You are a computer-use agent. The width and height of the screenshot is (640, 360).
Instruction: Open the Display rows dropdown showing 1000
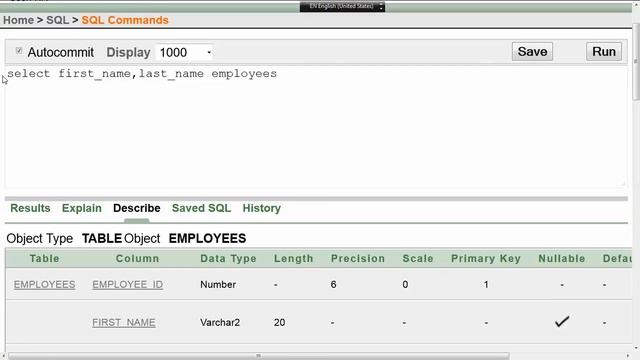coord(184,52)
